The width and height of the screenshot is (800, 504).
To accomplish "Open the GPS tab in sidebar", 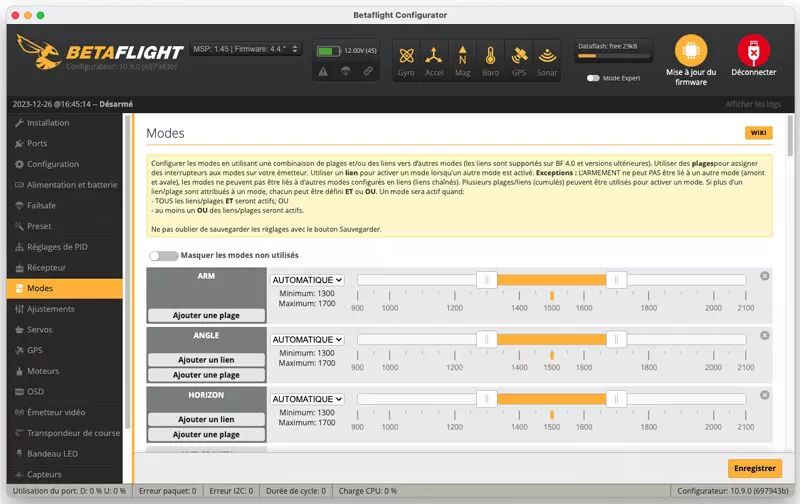I will pos(64,350).
